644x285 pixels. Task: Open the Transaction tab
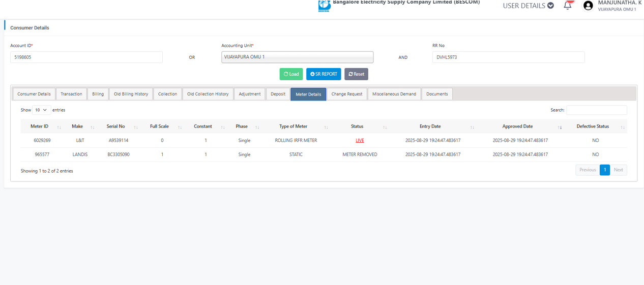(x=71, y=94)
